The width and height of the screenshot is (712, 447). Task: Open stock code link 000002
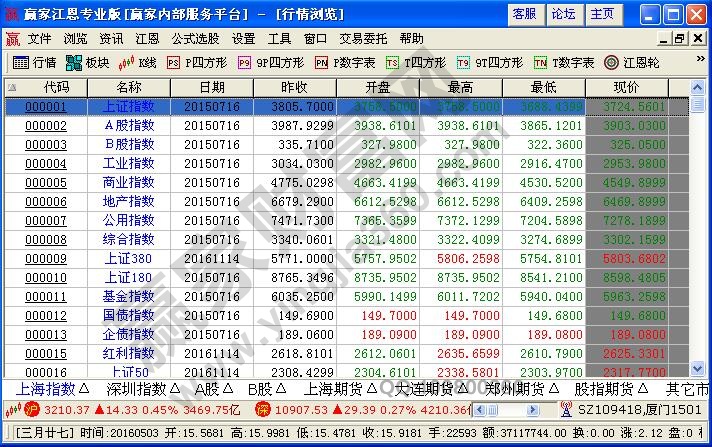click(x=46, y=126)
